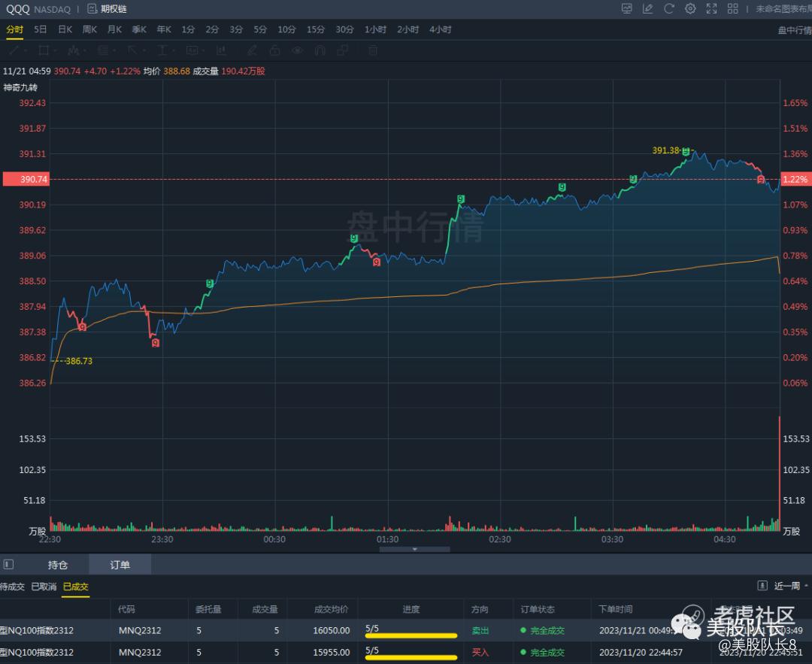Screen dimensions: 812x664
Task: Open the 期权链 options chain
Action: pos(108,9)
